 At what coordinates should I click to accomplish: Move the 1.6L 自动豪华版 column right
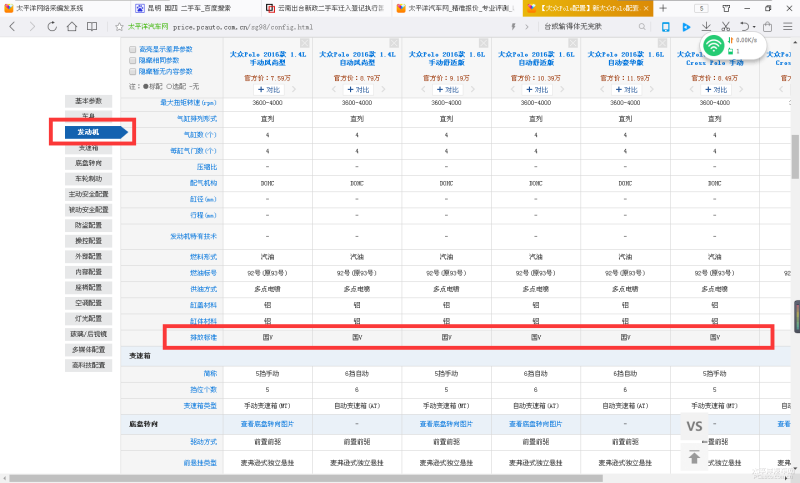click(x=652, y=89)
